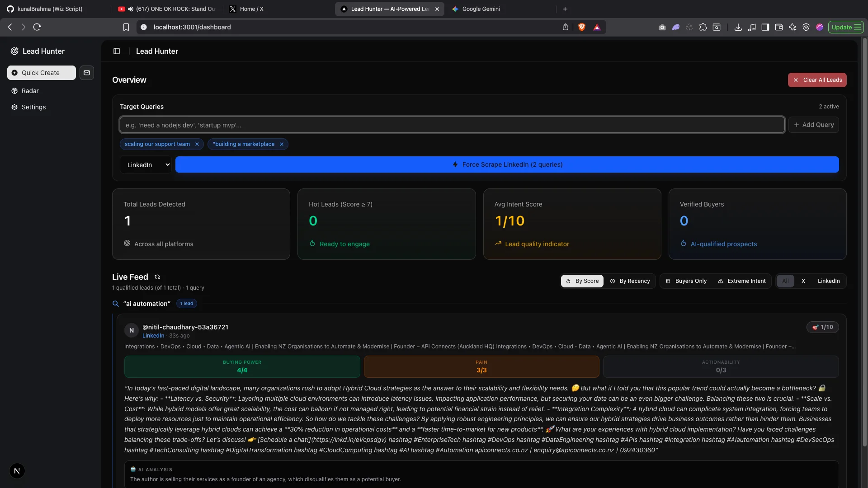The height and width of the screenshot is (488, 868).
Task: Open Settings in the sidebar
Action: pyautogui.click(x=33, y=107)
